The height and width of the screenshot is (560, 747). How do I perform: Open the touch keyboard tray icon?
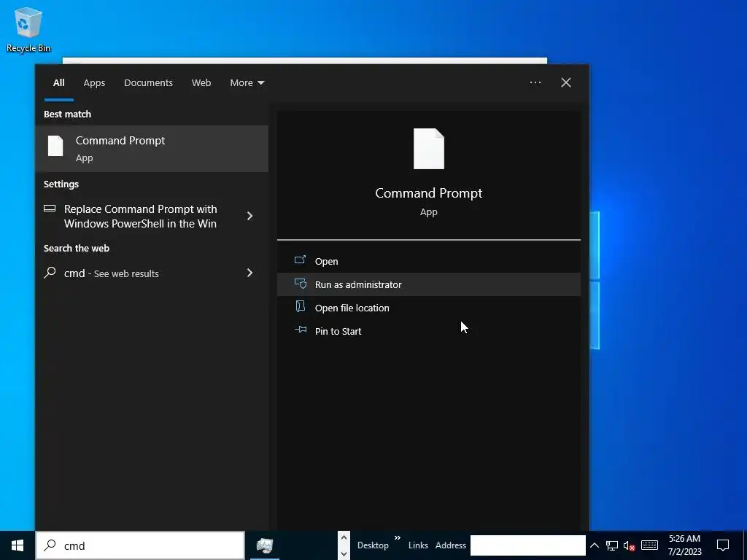click(649, 545)
